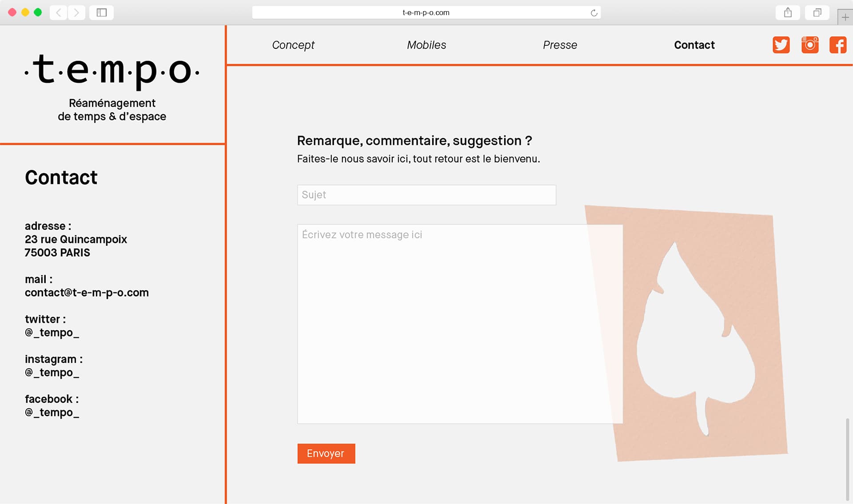Open a new tab with plus button
The height and width of the screenshot is (504, 853).
[845, 17]
